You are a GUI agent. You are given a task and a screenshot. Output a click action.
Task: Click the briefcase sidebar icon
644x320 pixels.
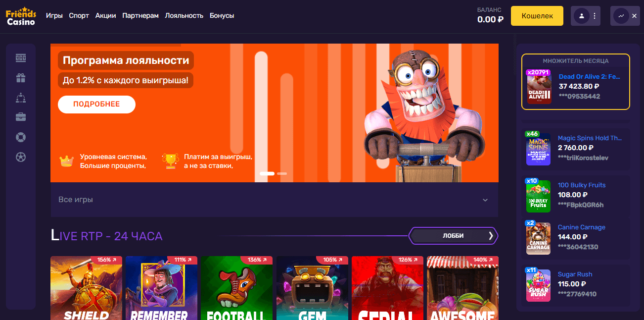click(21, 117)
